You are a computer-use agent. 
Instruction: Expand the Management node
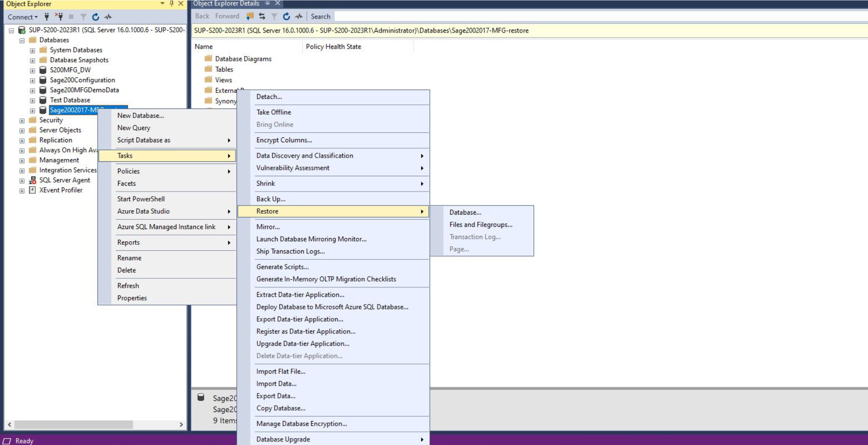(22, 160)
